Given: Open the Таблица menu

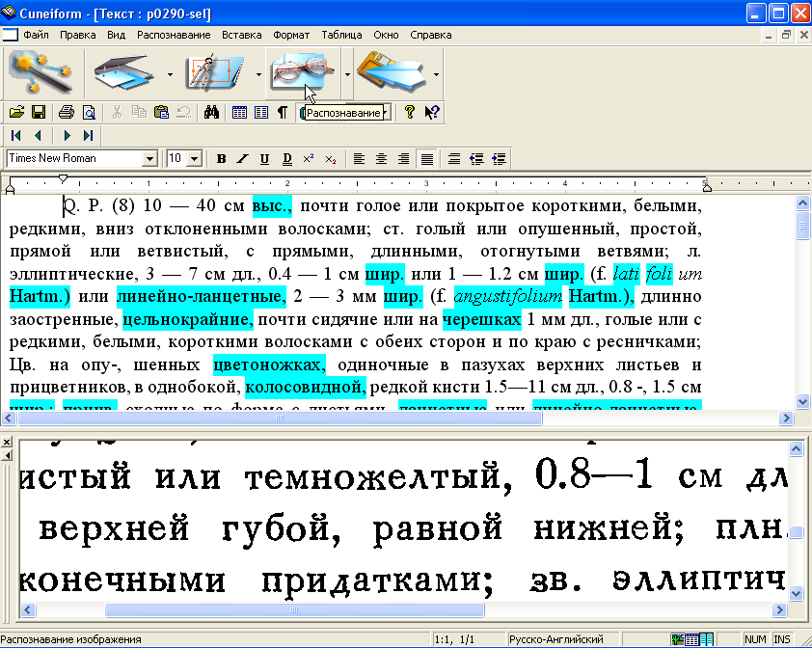Looking at the screenshot, I should coord(341,35).
